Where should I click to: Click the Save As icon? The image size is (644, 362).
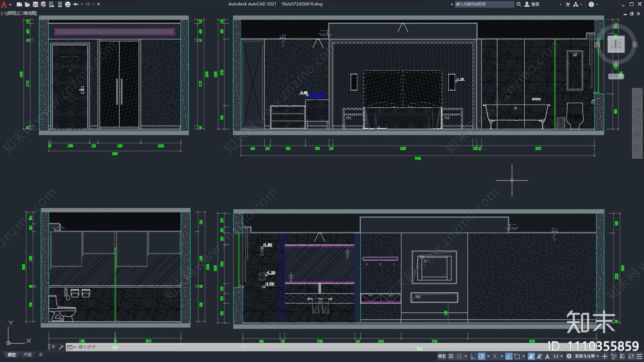[43, 4]
